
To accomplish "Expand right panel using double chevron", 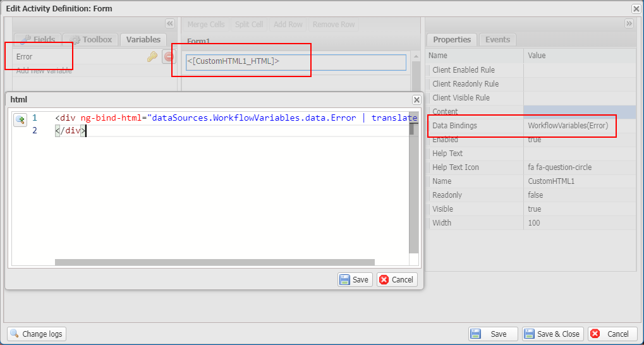I will pyautogui.click(x=629, y=23).
